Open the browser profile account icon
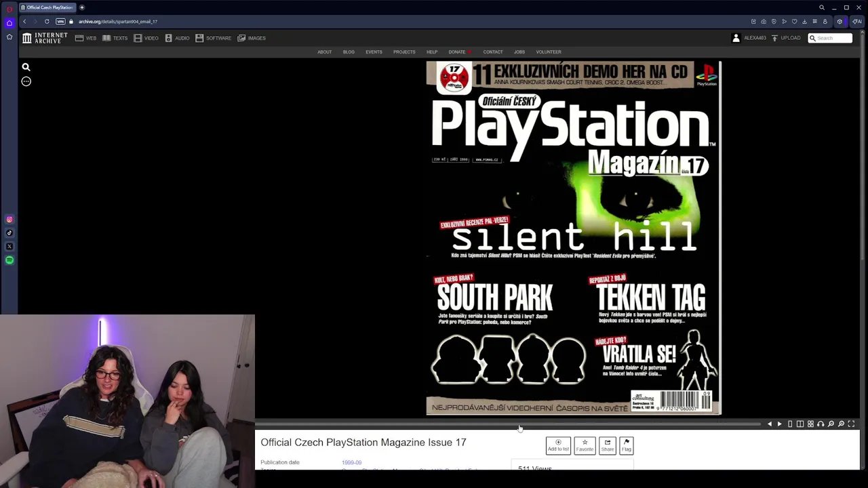 click(x=825, y=22)
